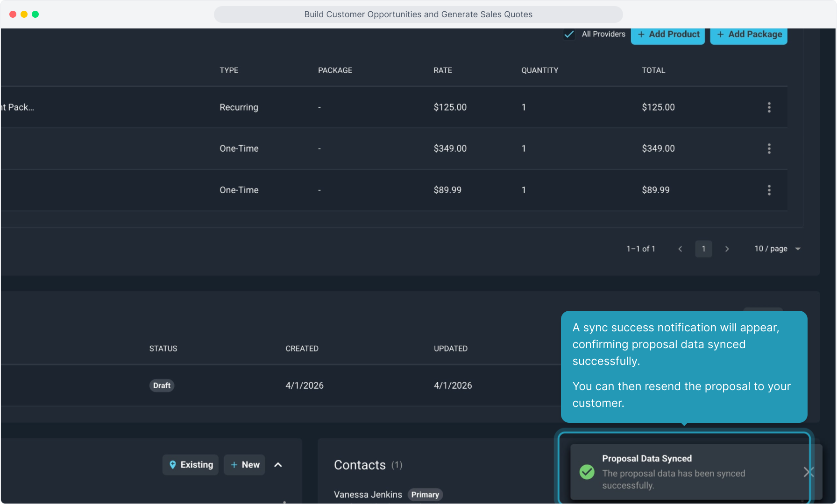The width and height of the screenshot is (837, 504).
Task: Click the New button with plus
Action: (245, 465)
